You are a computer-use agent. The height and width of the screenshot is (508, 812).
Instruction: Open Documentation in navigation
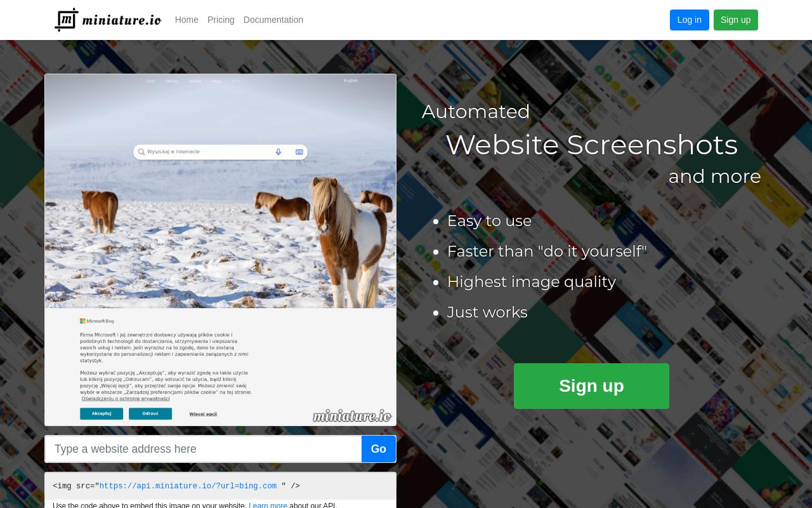point(273,20)
